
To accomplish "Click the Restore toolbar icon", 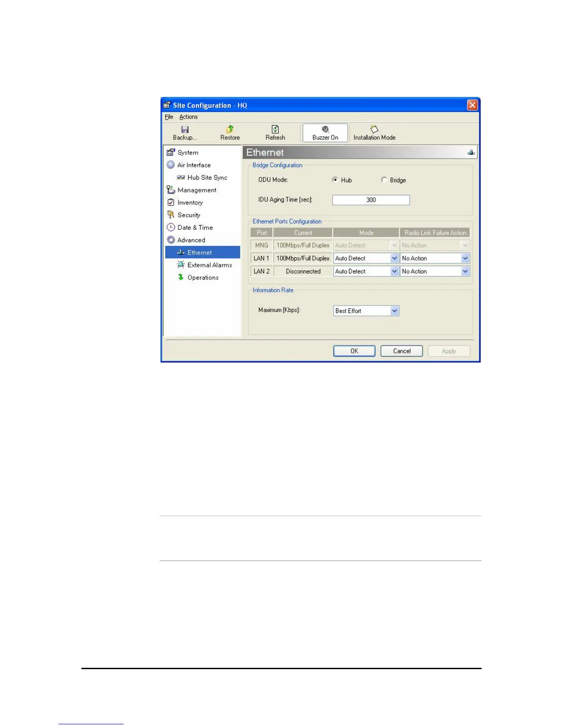I will point(230,130).
